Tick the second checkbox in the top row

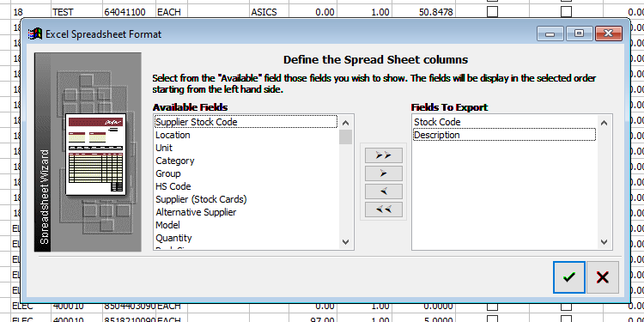pos(567,12)
